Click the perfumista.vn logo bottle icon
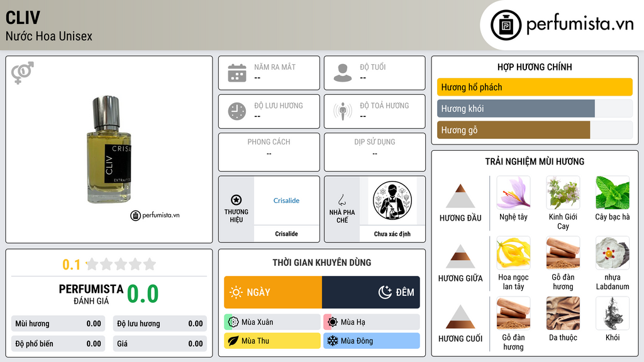Viewport: 644px width, 362px height. 506,25
